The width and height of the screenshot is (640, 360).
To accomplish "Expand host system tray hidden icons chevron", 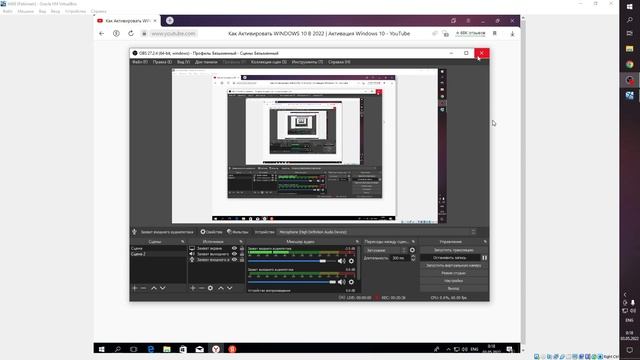I will (625, 294).
